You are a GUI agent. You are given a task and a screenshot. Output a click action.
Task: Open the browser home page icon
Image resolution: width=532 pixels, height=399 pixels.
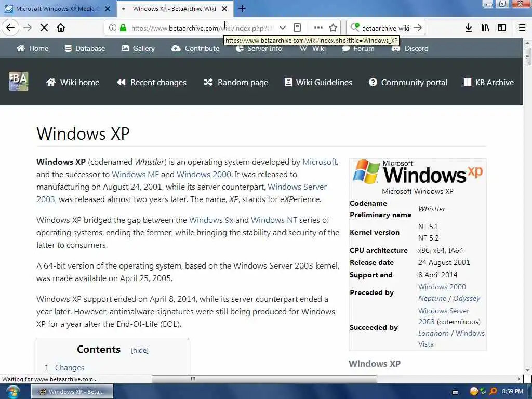pos(61,28)
